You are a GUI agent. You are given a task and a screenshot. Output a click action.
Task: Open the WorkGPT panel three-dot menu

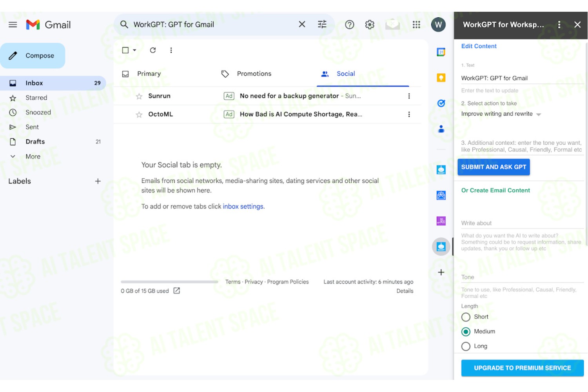(x=559, y=25)
